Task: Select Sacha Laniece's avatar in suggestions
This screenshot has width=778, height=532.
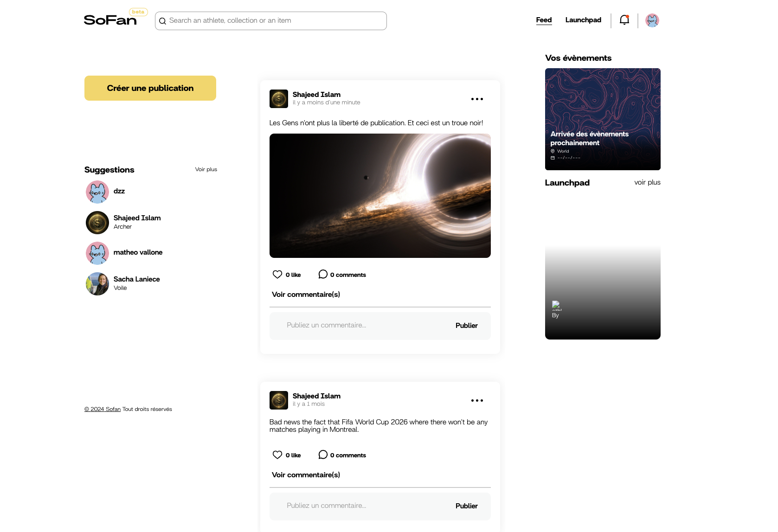Action: point(97,284)
